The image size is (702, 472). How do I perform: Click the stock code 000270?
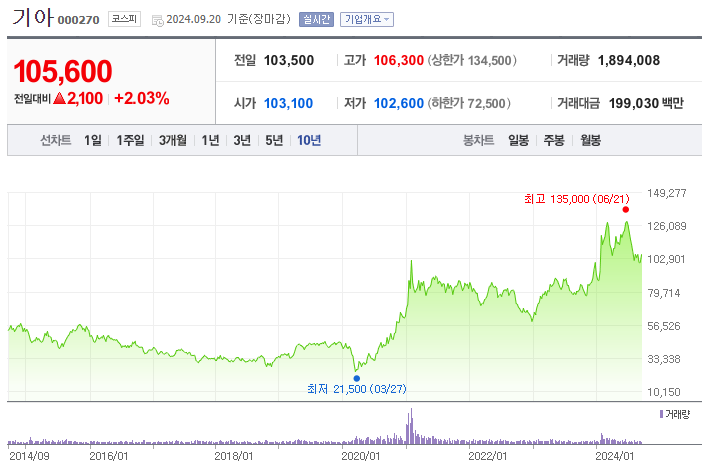point(78,20)
